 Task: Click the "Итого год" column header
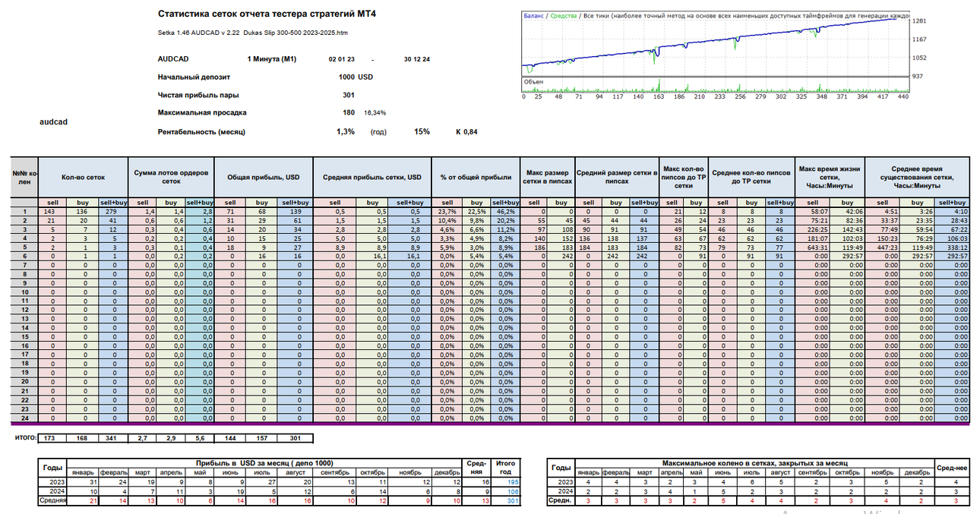pos(505,468)
